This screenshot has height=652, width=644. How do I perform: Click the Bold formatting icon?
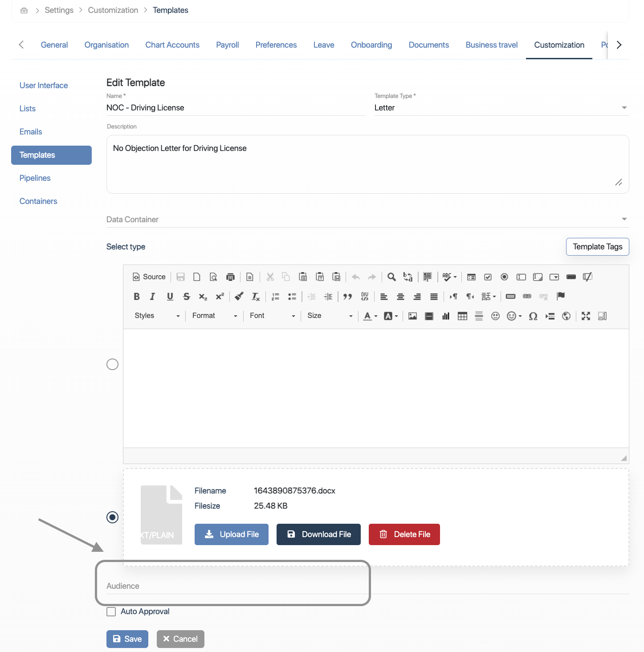(x=137, y=297)
